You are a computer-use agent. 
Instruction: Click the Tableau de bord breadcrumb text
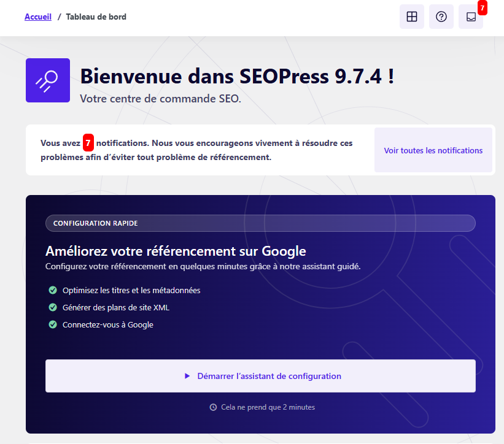[96, 17]
